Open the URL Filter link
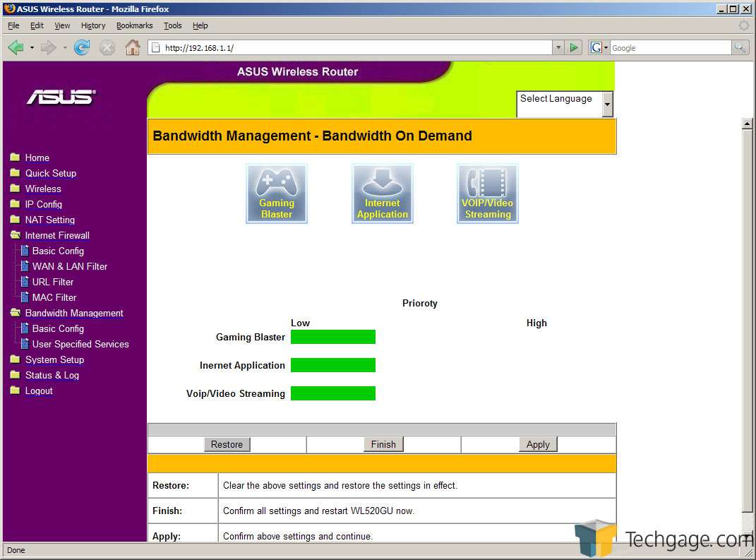756x560 pixels. click(x=53, y=282)
